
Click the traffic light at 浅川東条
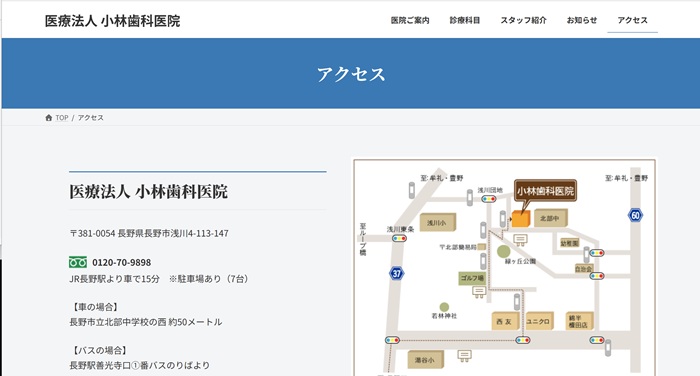(x=400, y=238)
